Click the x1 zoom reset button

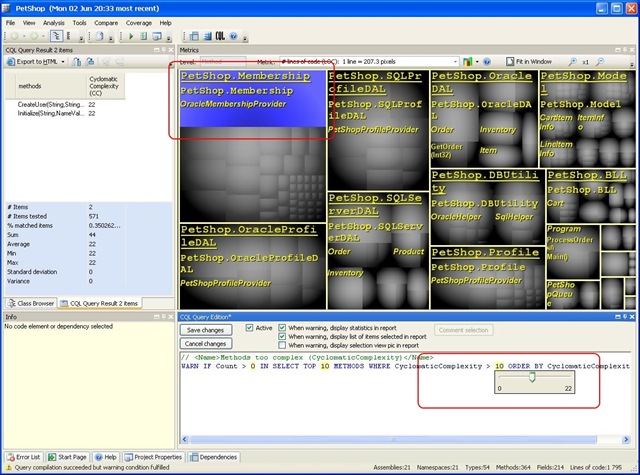(x=586, y=62)
